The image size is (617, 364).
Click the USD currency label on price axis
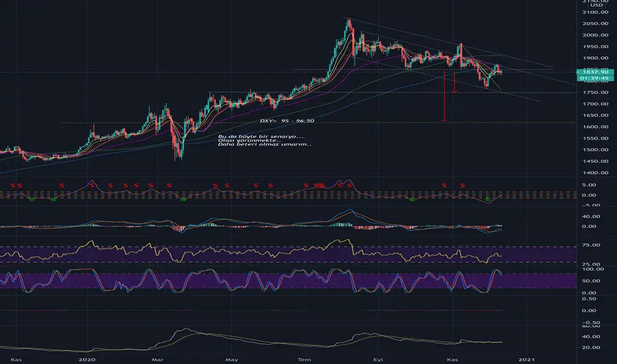click(x=597, y=5)
